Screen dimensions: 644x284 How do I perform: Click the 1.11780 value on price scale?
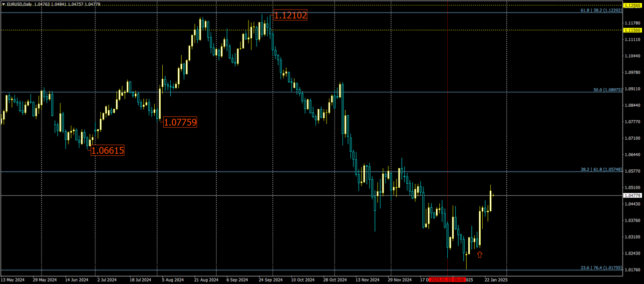(632, 23)
